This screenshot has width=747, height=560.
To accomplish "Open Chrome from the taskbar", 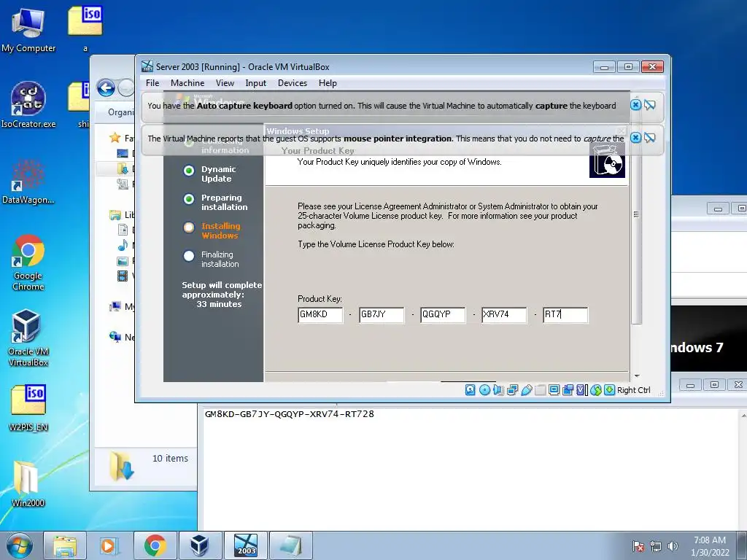I will click(155, 545).
